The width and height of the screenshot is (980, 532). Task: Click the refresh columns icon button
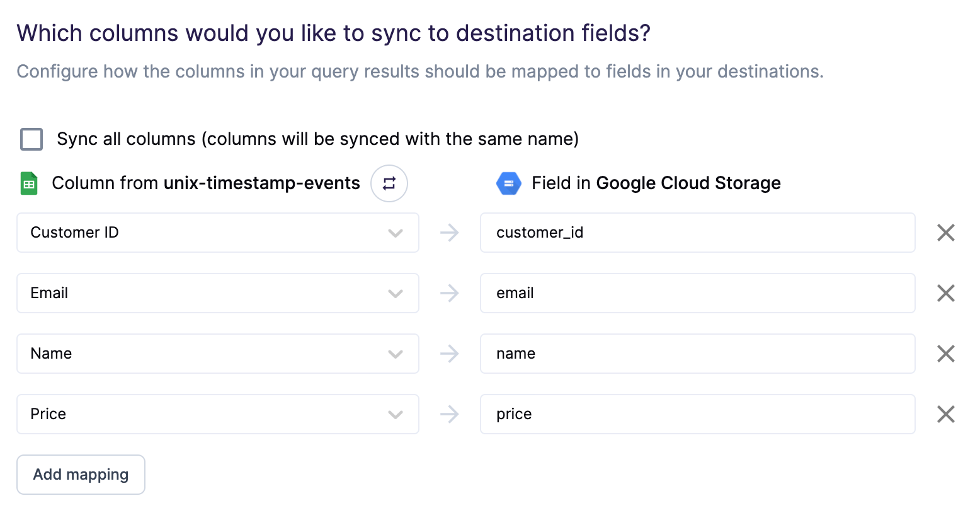pyautogui.click(x=389, y=183)
